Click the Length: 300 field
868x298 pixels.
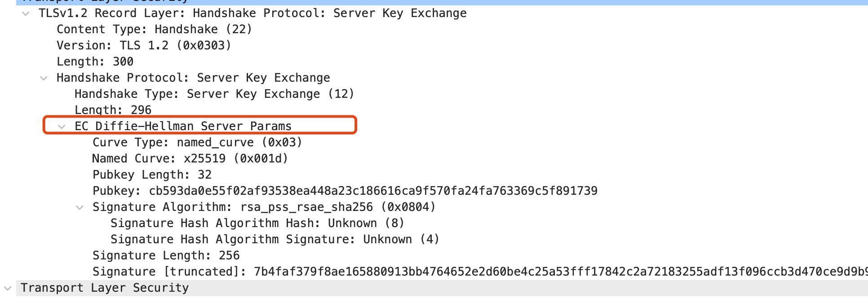(95, 62)
